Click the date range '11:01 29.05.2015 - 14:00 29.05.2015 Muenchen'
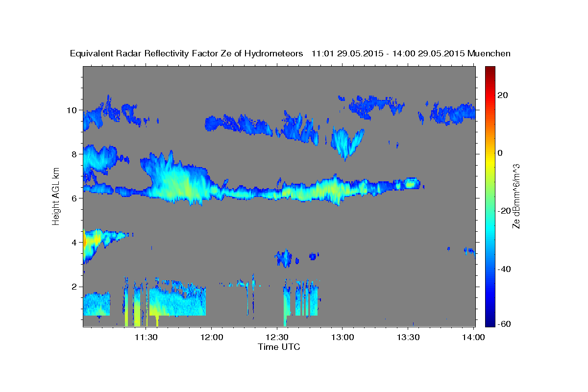Image resolution: width=588 pixels, height=392 pixels. [411, 53]
